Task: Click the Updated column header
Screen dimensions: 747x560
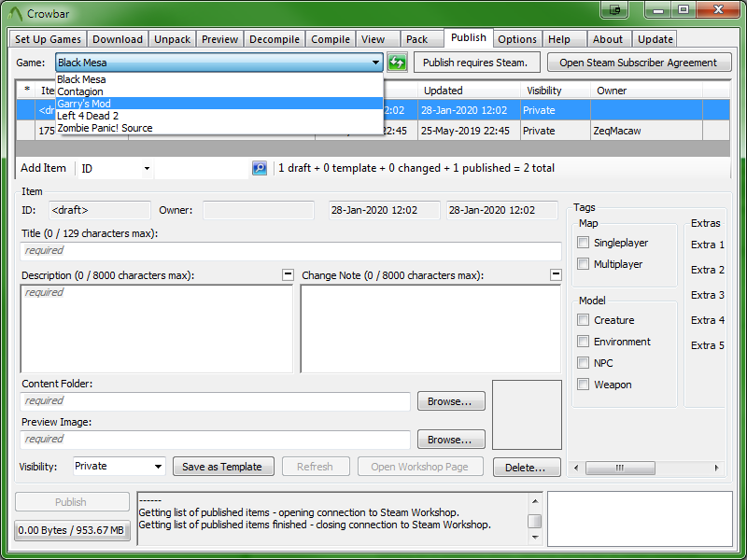Action: [x=469, y=91]
